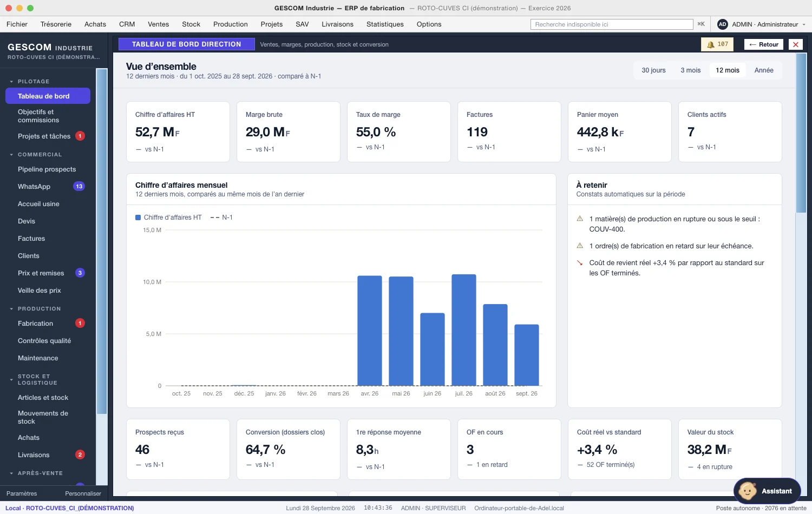The height and width of the screenshot is (514, 812).
Task: Click the COUV-400 rupture warning icon
Action: coord(580,219)
